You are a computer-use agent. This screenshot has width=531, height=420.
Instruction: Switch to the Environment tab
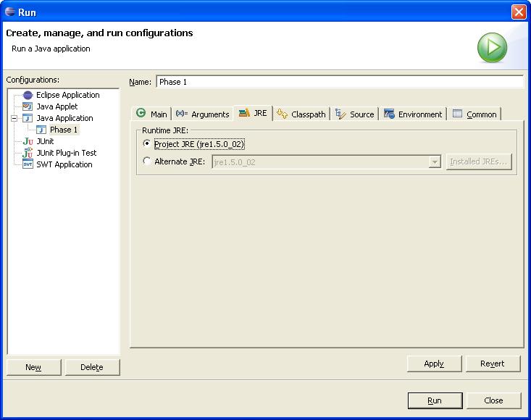click(x=413, y=114)
